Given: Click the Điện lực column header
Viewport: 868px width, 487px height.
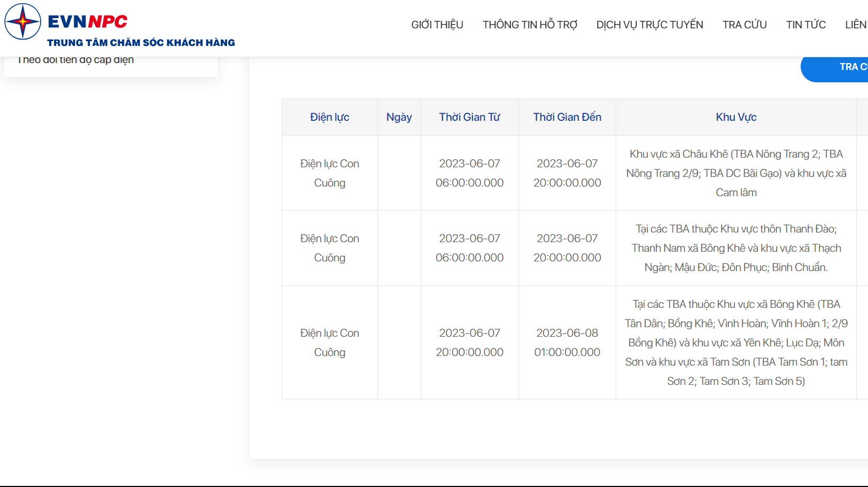Looking at the screenshot, I should click(329, 117).
